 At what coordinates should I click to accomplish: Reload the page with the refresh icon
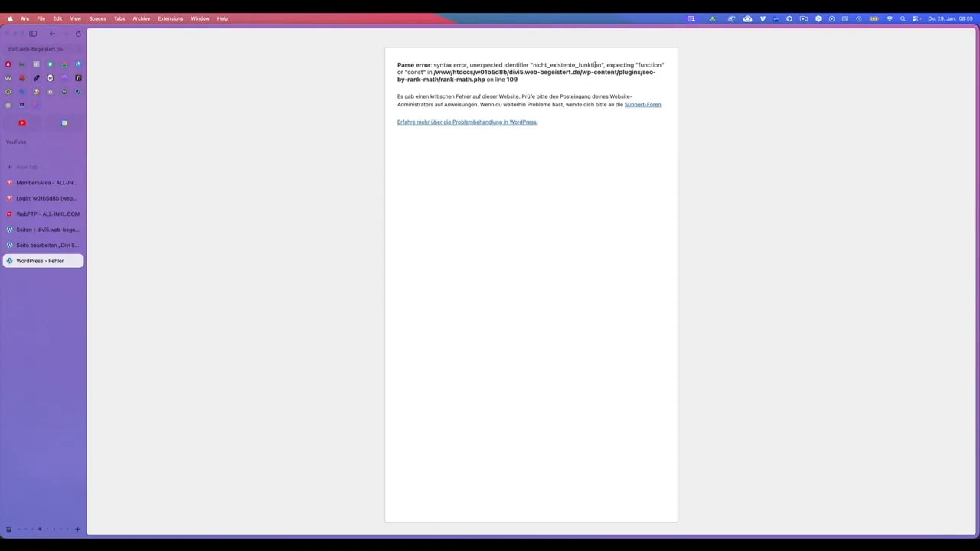point(77,33)
